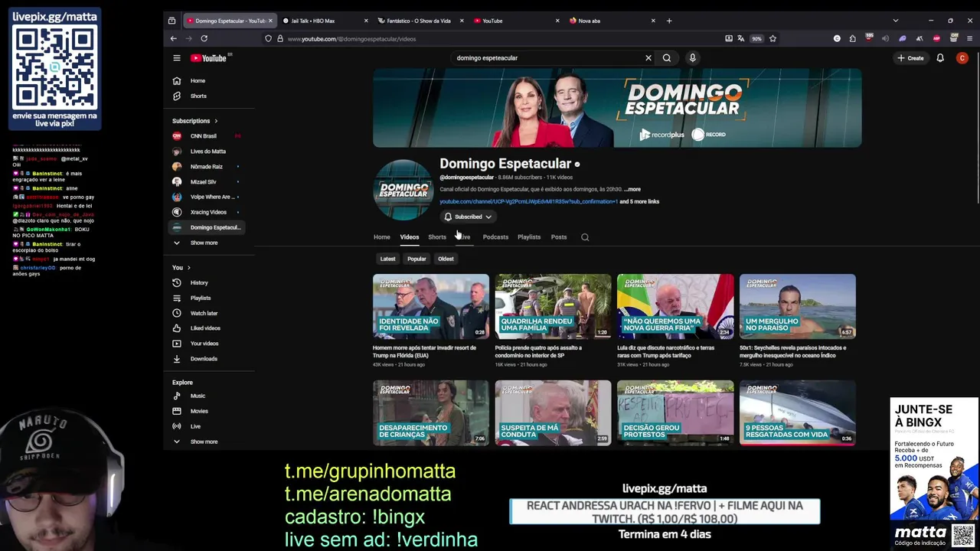Expand channel description with ...more
Screen dimensions: 980x551
click(632, 189)
